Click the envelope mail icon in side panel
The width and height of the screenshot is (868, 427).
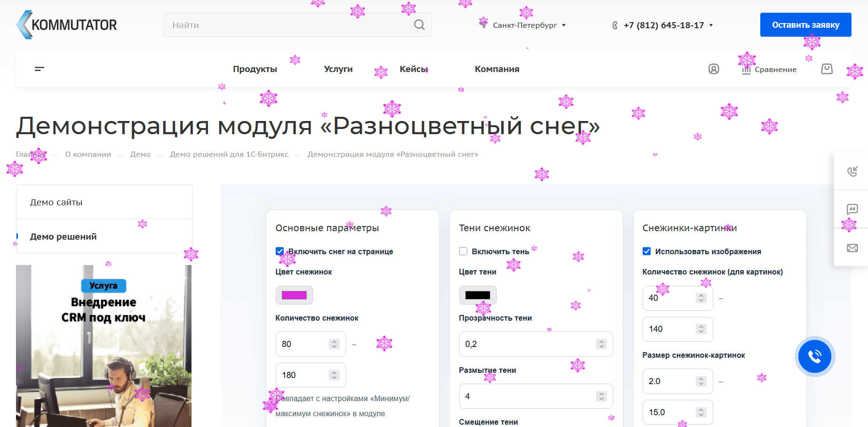(x=852, y=248)
